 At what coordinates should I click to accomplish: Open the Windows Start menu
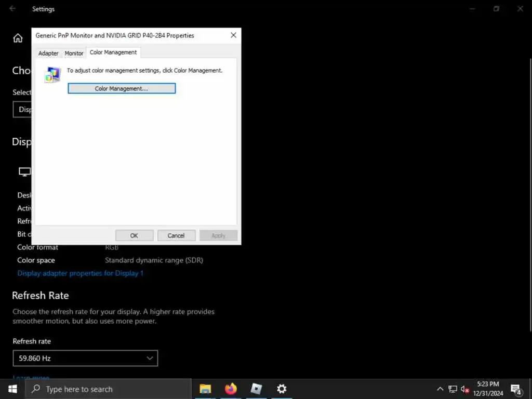click(12, 389)
